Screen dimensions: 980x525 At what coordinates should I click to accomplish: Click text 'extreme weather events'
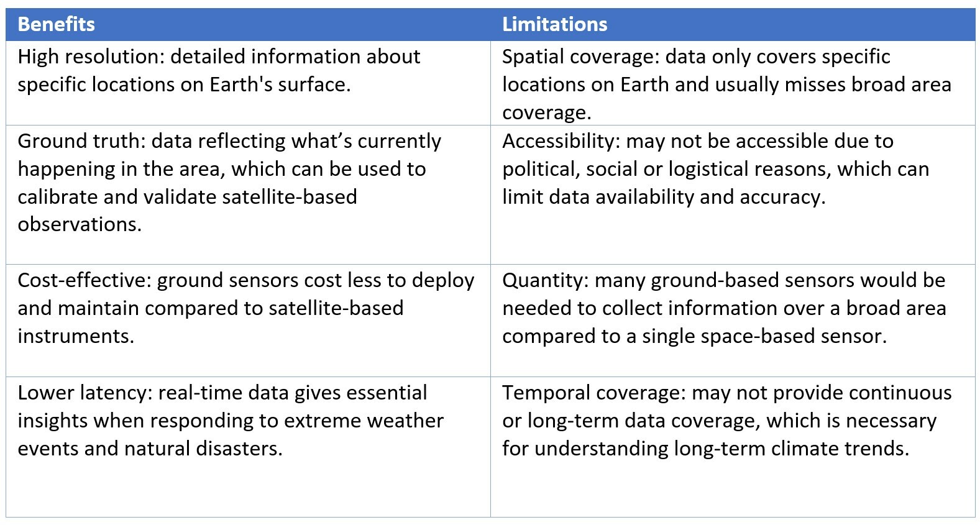pyautogui.click(x=231, y=434)
